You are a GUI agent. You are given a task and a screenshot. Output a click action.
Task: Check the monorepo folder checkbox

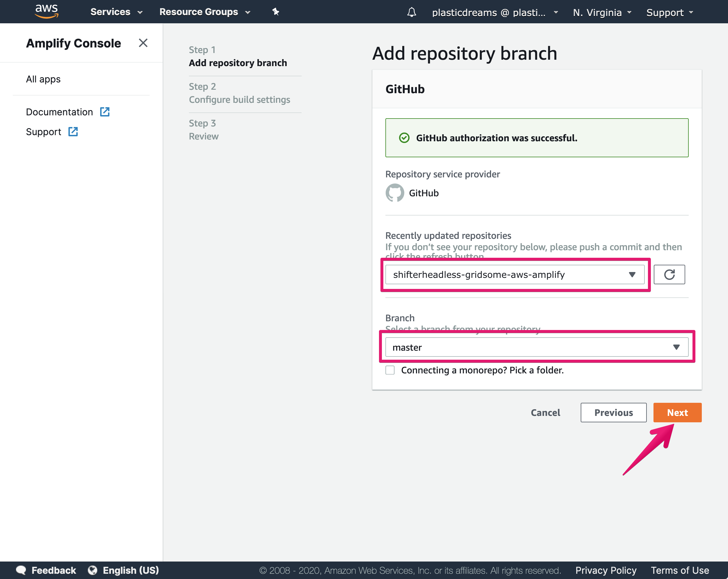(390, 370)
